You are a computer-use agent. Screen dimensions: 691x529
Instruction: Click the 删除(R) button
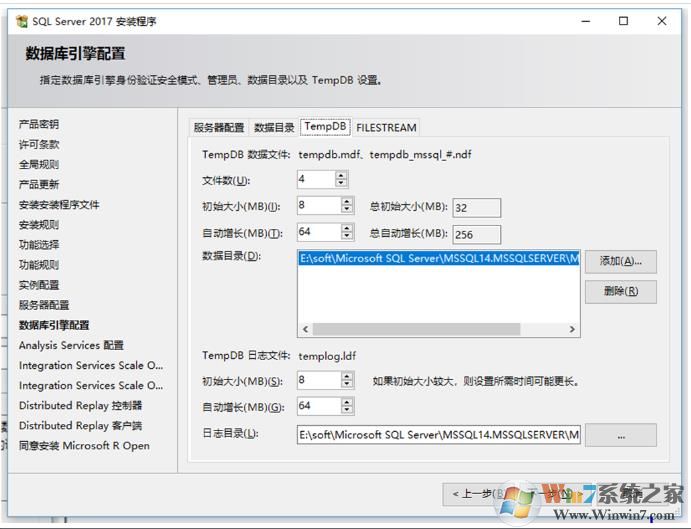(620, 291)
